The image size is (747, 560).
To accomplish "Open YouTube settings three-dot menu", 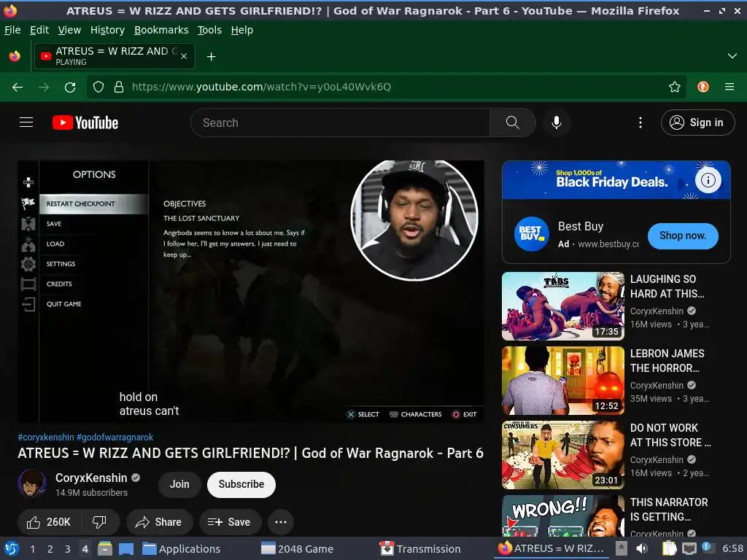I will point(640,122).
